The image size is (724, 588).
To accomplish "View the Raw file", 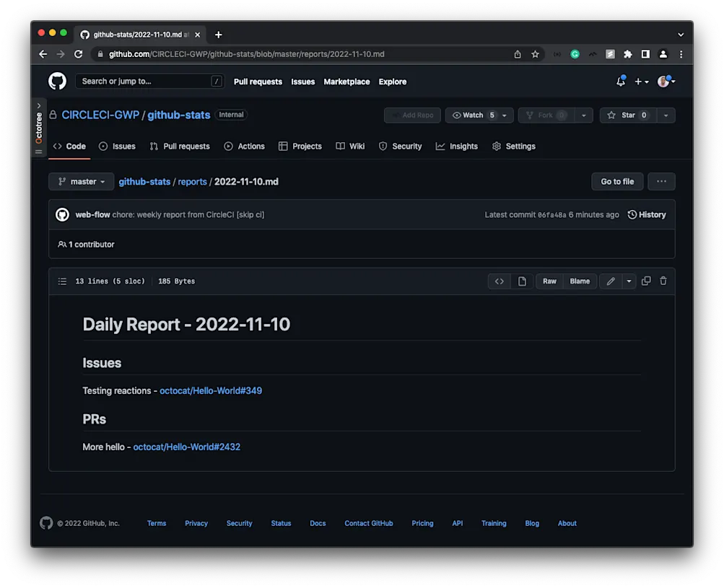I will tap(549, 281).
